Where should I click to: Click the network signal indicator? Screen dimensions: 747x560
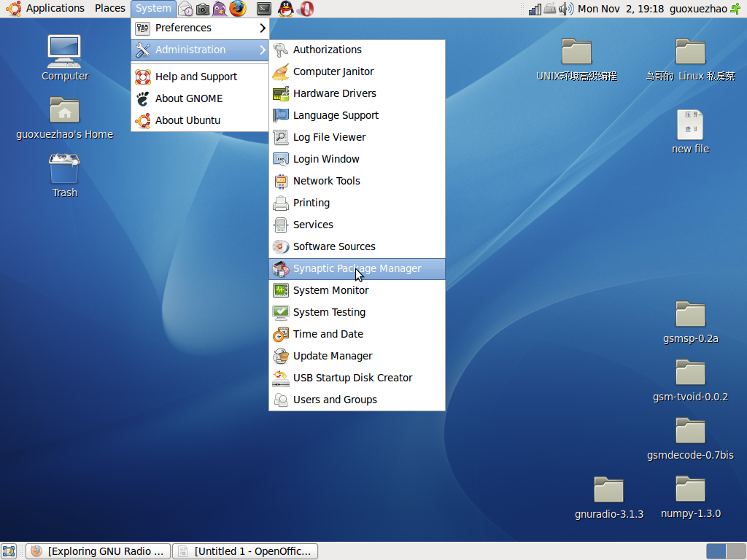pos(535,9)
